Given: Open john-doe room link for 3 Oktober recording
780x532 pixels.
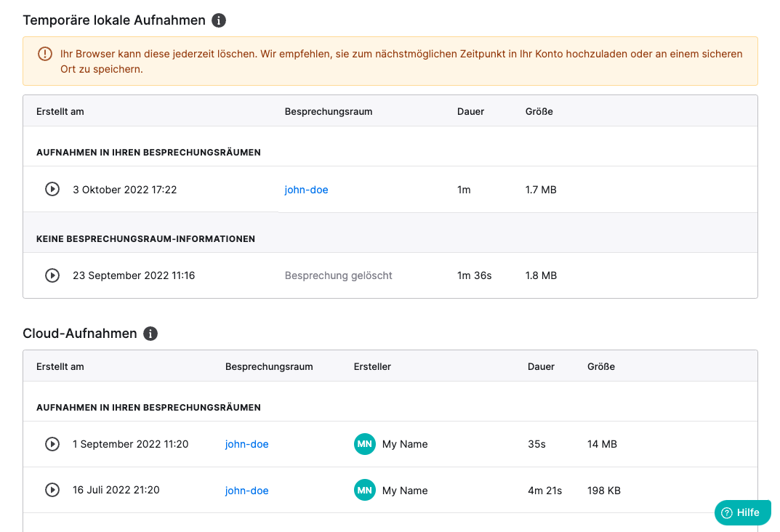Looking at the screenshot, I should point(306,190).
